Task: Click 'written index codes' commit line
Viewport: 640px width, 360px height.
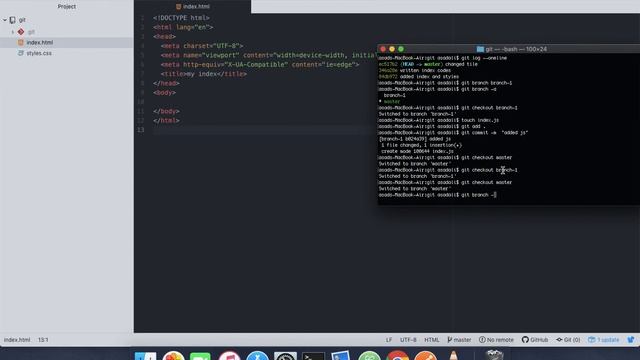Action: point(415,71)
